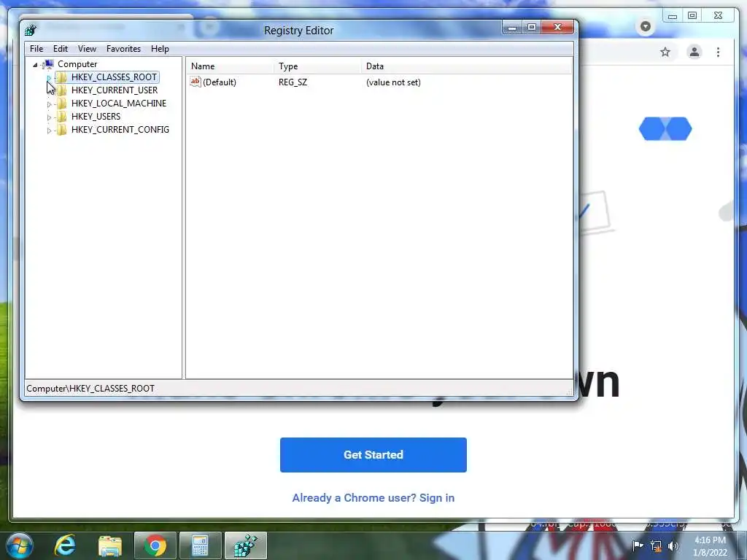Click the HKEY_LOCAL_MACHINE folder icon

(x=61, y=104)
